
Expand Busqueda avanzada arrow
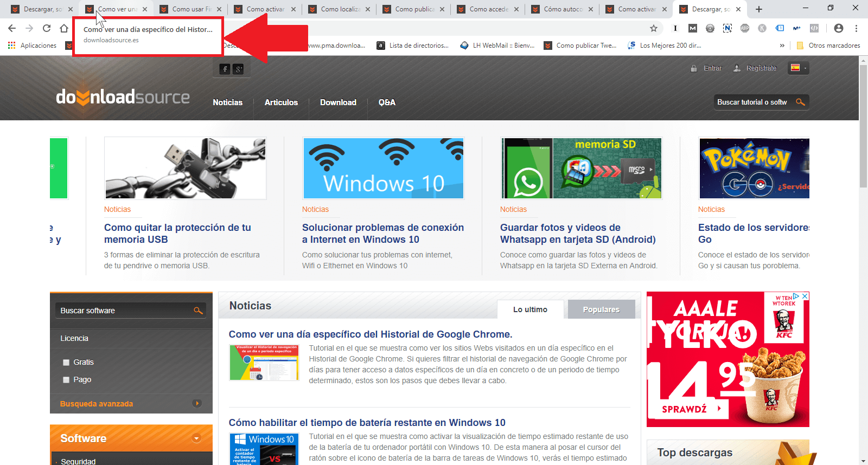pos(197,403)
